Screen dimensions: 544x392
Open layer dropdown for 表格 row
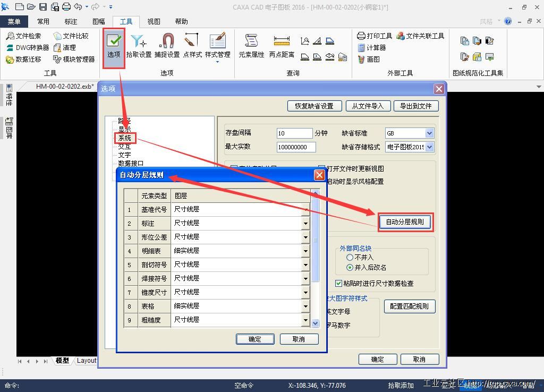(305, 306)
